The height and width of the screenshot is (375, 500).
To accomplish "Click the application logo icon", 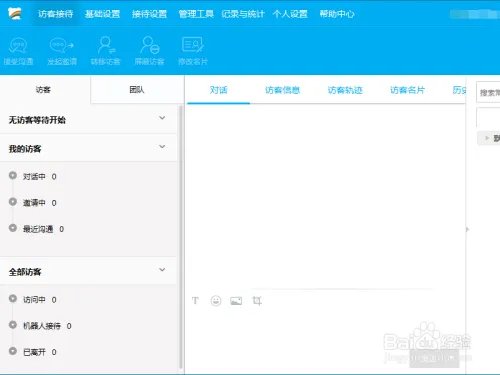I will pos(14,14).
